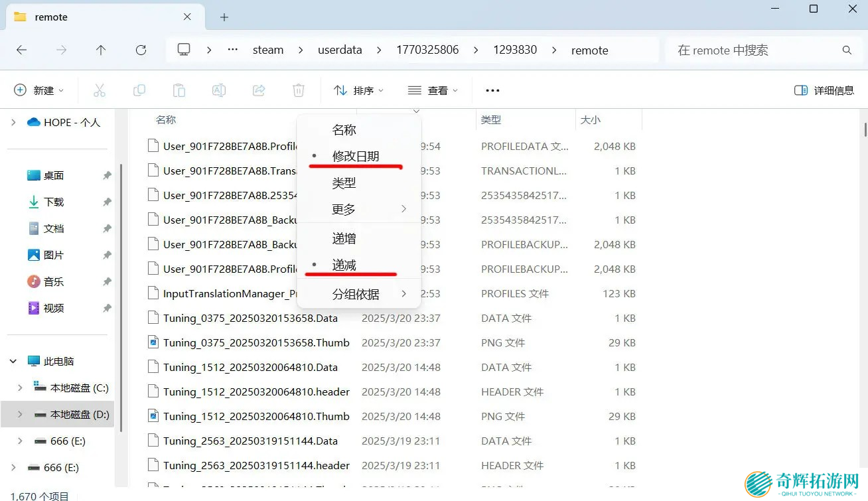Expand the 此电脑 tree node
868x501 pixels.
[x=13, y=361]
